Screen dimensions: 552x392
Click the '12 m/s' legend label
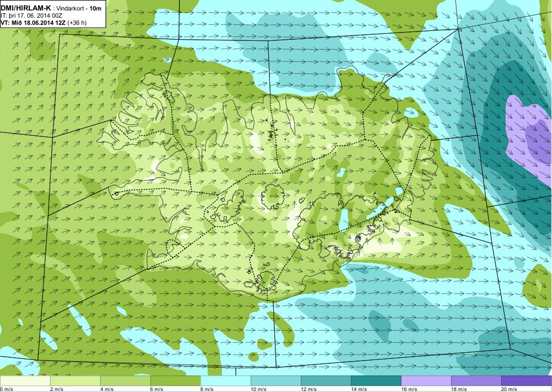309,389
